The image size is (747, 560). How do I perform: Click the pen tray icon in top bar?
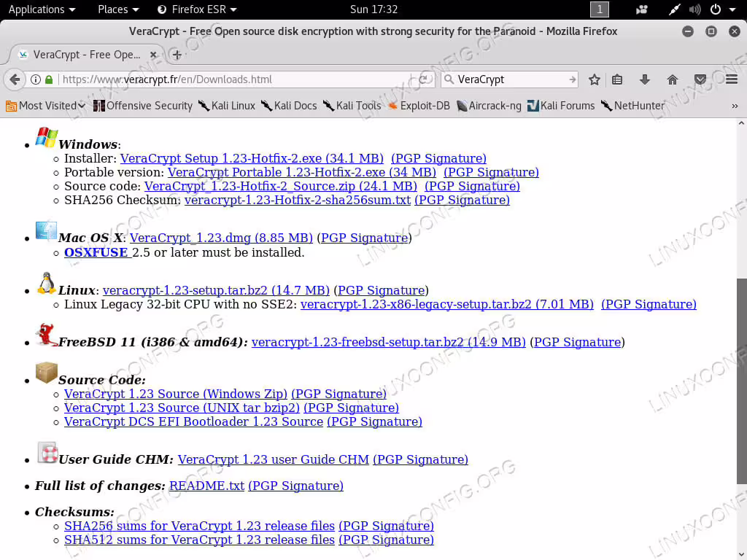tap(674, 9)
